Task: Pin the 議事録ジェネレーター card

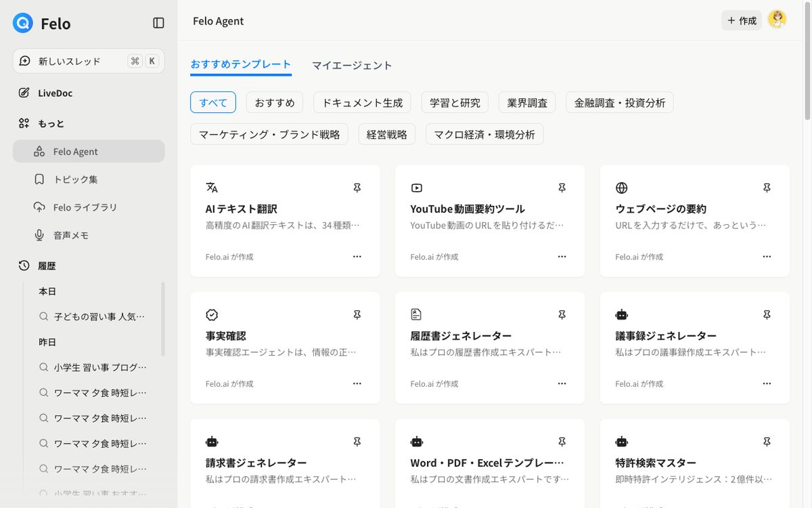Action: click(x=767, y=315)
